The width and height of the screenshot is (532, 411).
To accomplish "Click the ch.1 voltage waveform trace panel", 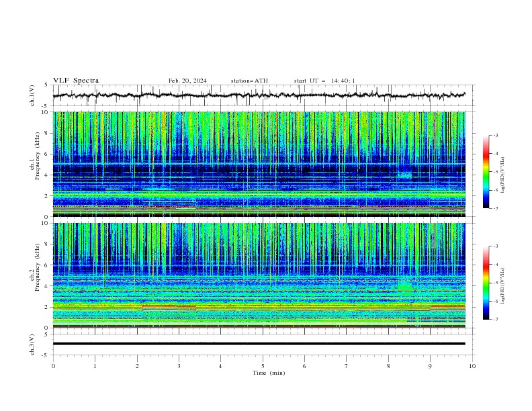I will pos(259,95).
